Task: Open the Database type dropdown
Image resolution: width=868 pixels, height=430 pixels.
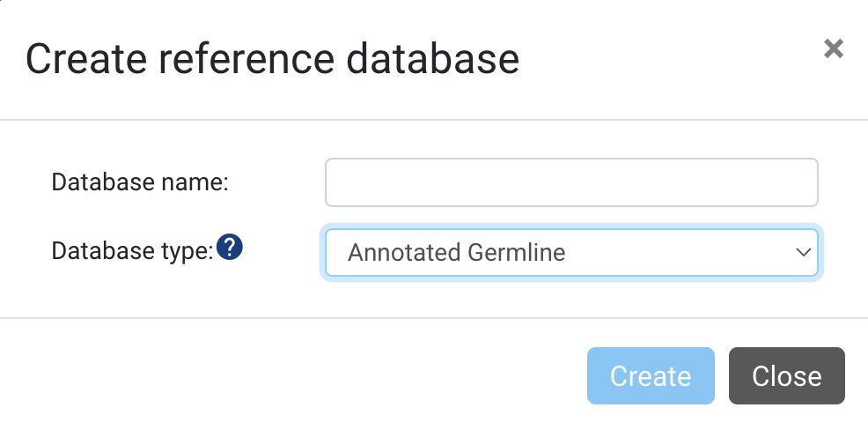Action: [571, 252]
